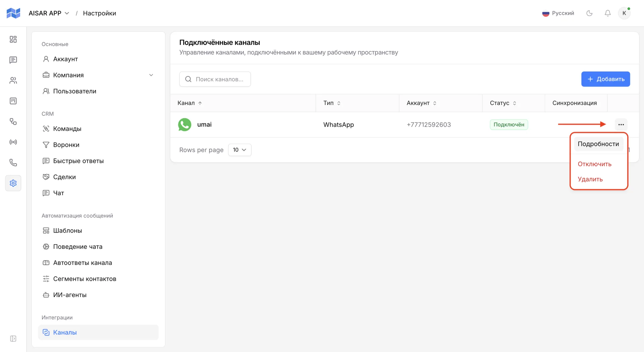Open Сделки settings
Screen dimensions: 644x352
pos(98,177)
